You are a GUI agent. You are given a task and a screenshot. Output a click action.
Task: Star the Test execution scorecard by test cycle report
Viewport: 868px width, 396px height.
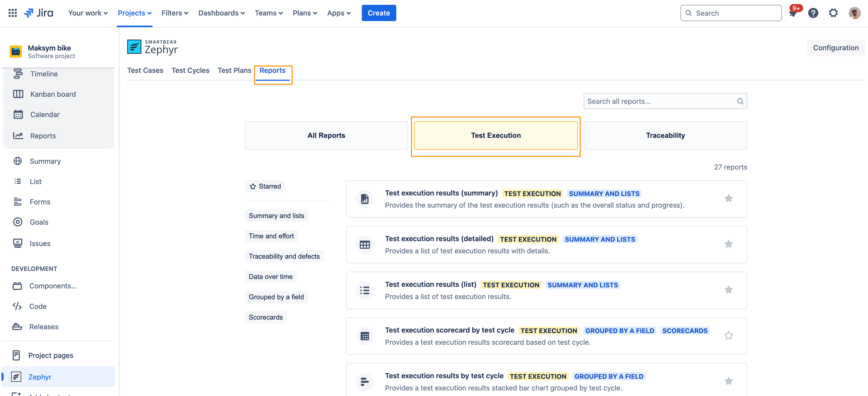(729, 336)
